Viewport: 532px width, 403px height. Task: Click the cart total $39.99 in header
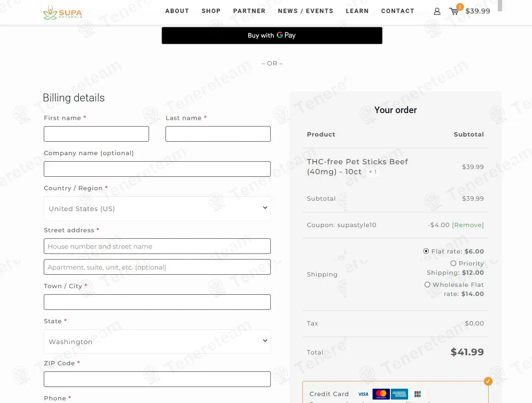(478, 11)
